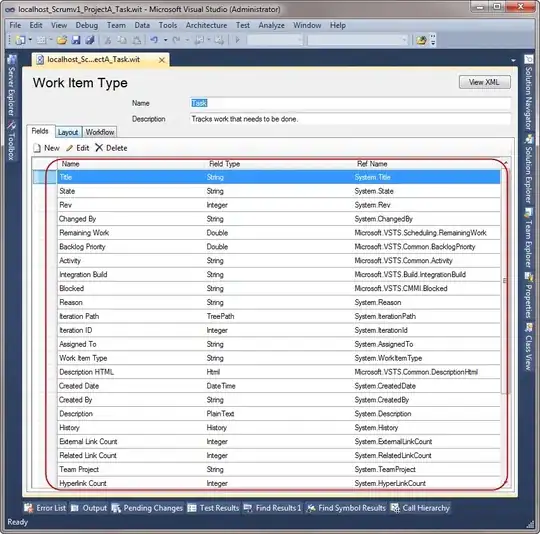Screen dimensions: 540x534
Task: Open the Architecture menu
Action: click(206, 25)
